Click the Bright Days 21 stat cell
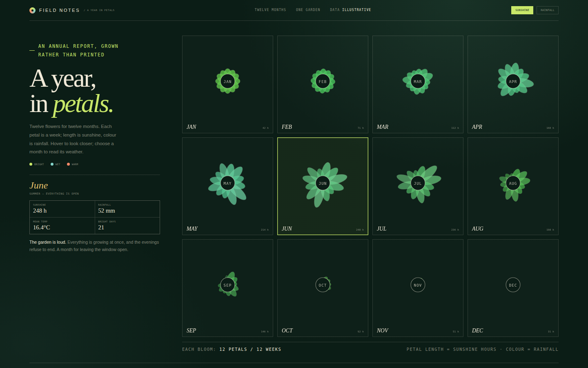588x368 pixels. [x=127, y=226]
